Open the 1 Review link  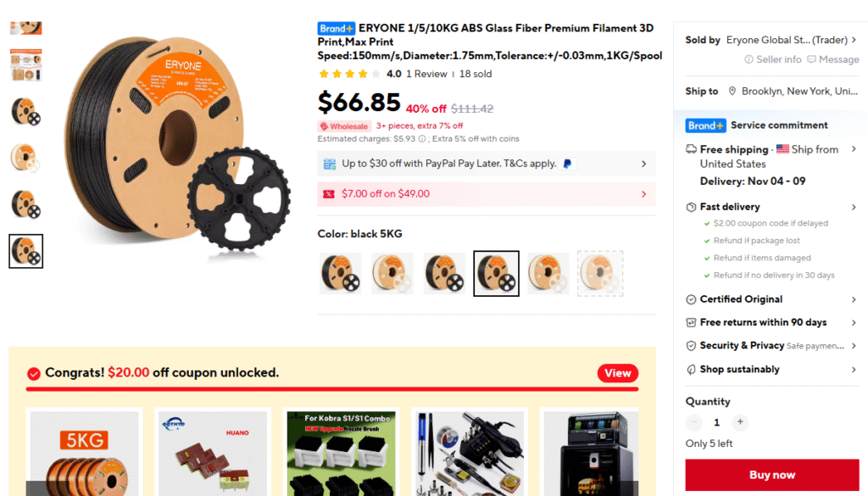point(426,74)
